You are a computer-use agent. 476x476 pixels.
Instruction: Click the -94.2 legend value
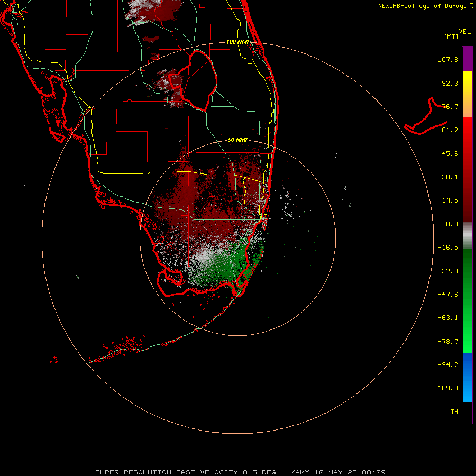448,365
